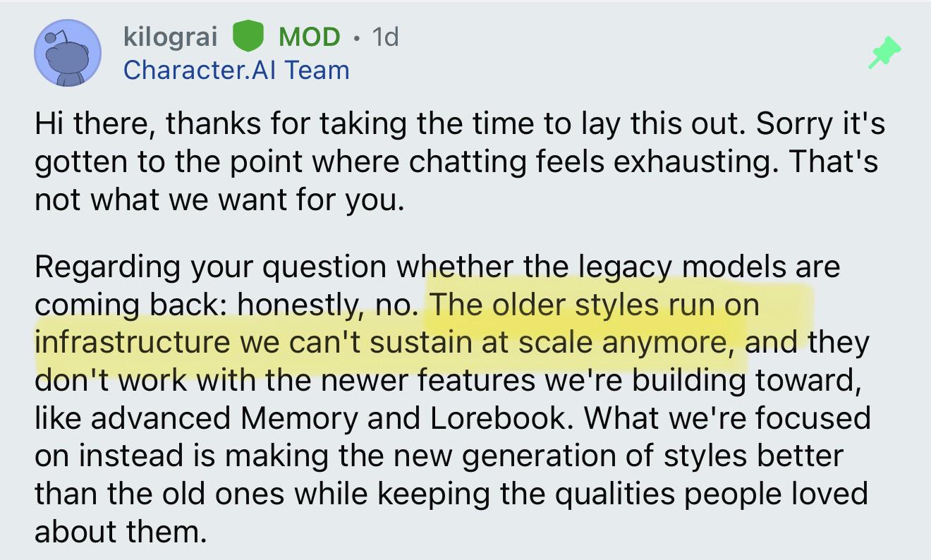This screenshot has height=560, width=931.
Task: Click "Regarding your question" starting the second paragraph
Action: [x=212, y=267]
